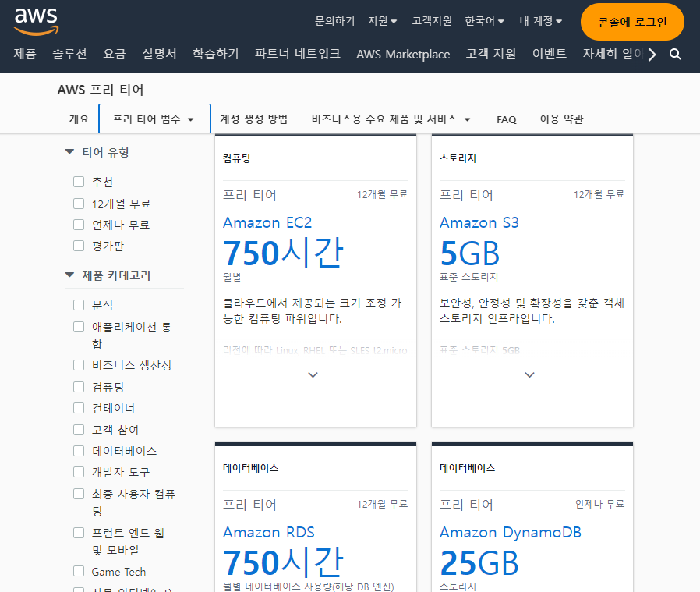Toggle the 데이터베이스 filter checkbox
This screenshot has height=592, width=700.
(79, 451)
